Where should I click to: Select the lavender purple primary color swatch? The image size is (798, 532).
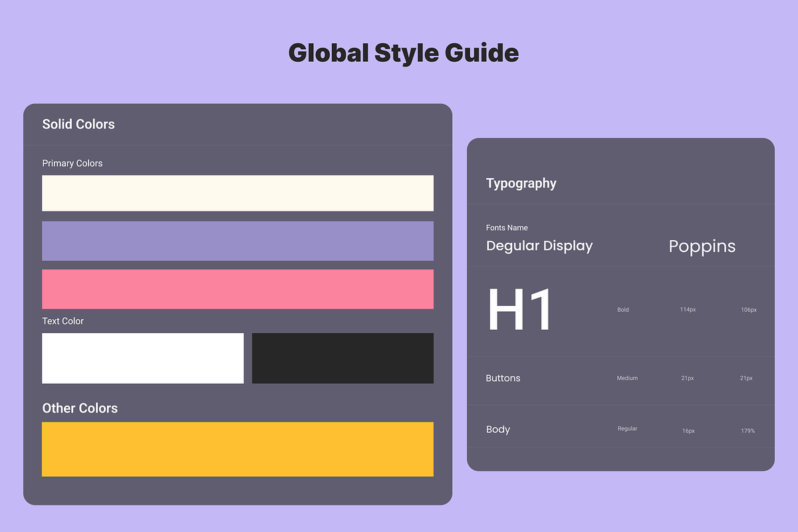[x=237, y=241]
